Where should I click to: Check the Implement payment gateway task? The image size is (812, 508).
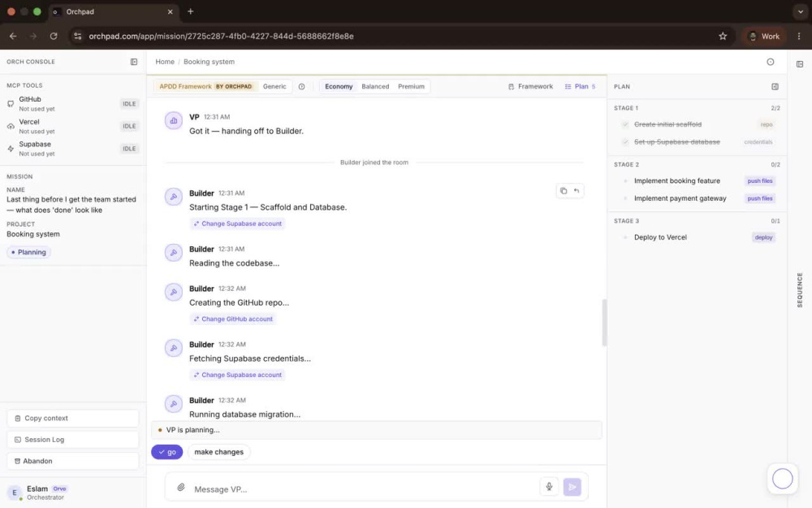[625, 198]
